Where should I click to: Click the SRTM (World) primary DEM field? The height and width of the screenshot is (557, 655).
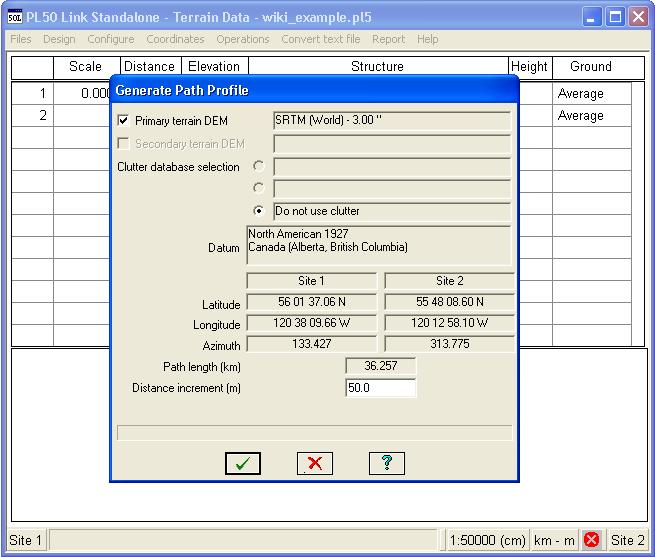391,121
